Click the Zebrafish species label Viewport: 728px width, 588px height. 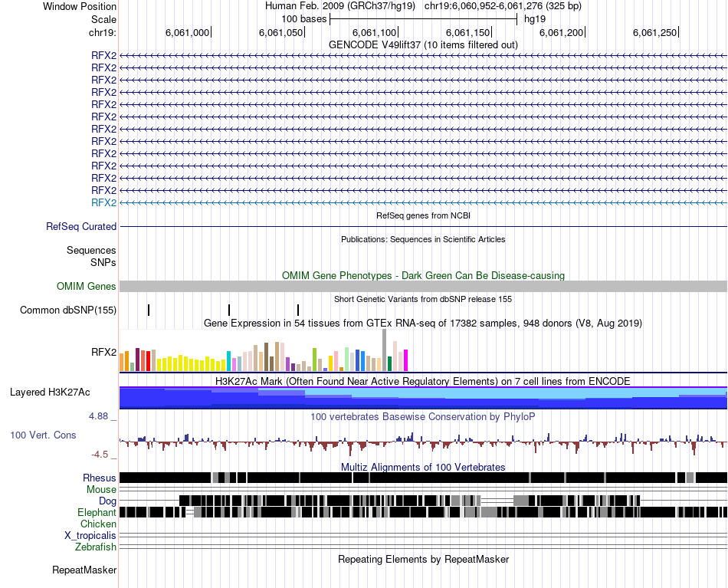click(96, 547)
